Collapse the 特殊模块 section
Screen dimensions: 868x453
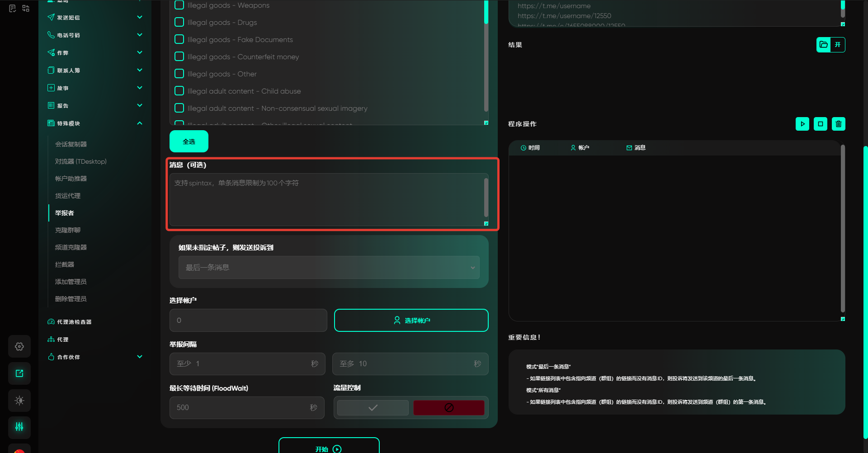coord(140,123)
